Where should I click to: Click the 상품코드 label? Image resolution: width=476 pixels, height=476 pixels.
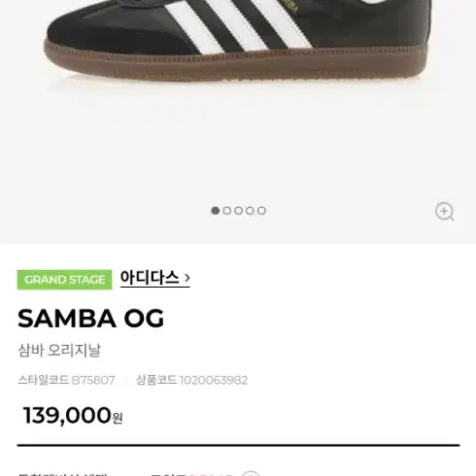[156, 380]
